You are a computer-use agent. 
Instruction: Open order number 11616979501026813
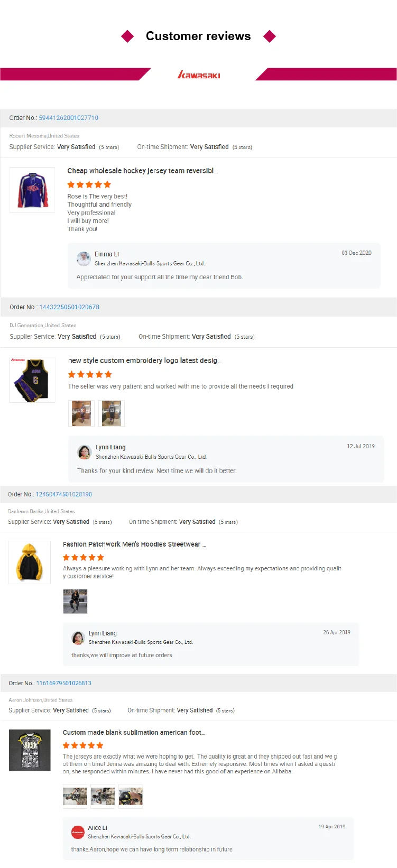click(63, 683)
